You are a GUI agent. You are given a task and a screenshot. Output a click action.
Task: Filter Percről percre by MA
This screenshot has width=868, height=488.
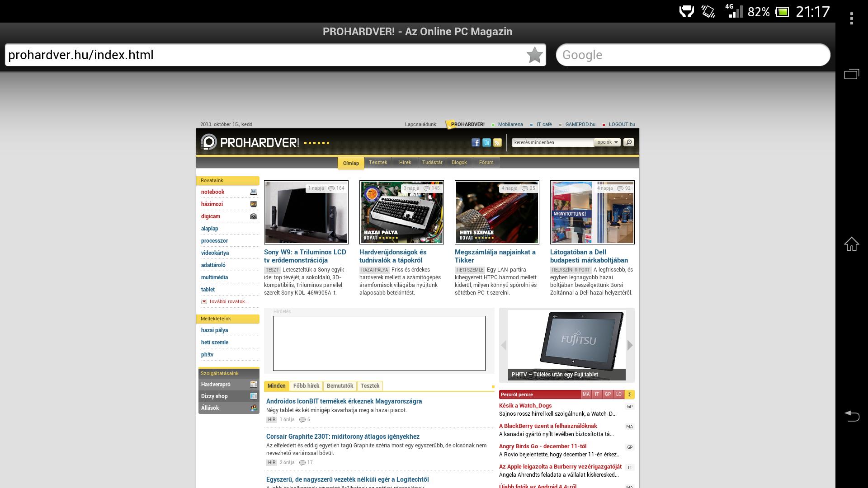(x=586, y=394)
